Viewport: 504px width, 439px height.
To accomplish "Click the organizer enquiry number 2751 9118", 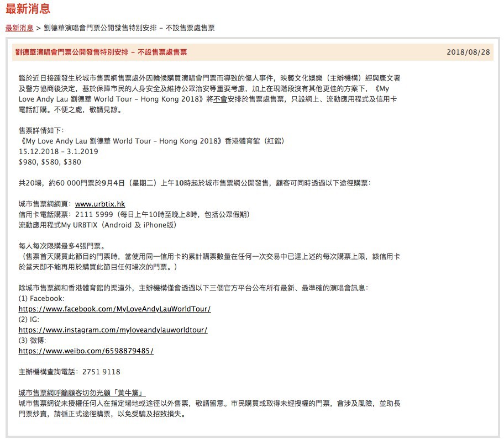I will 101,372.
